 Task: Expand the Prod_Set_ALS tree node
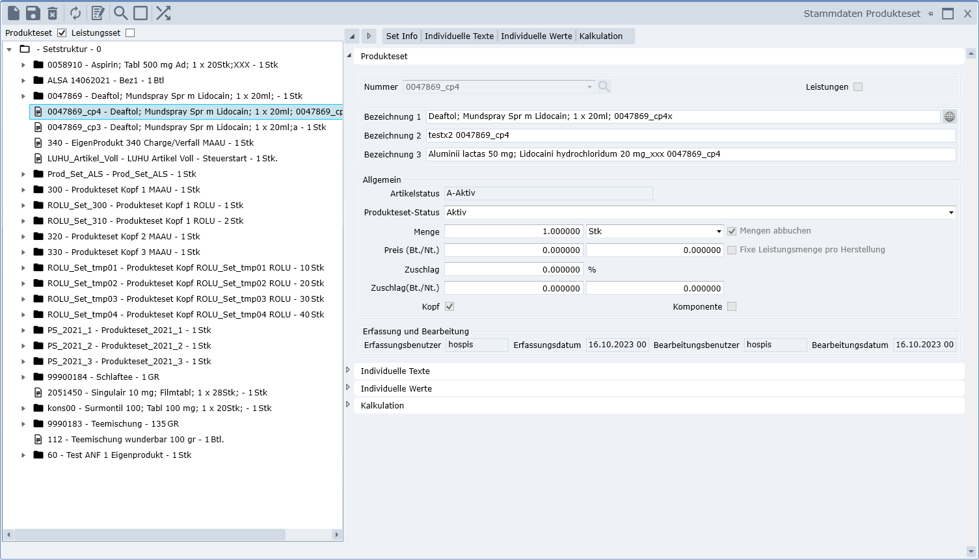tap(23, 174)
